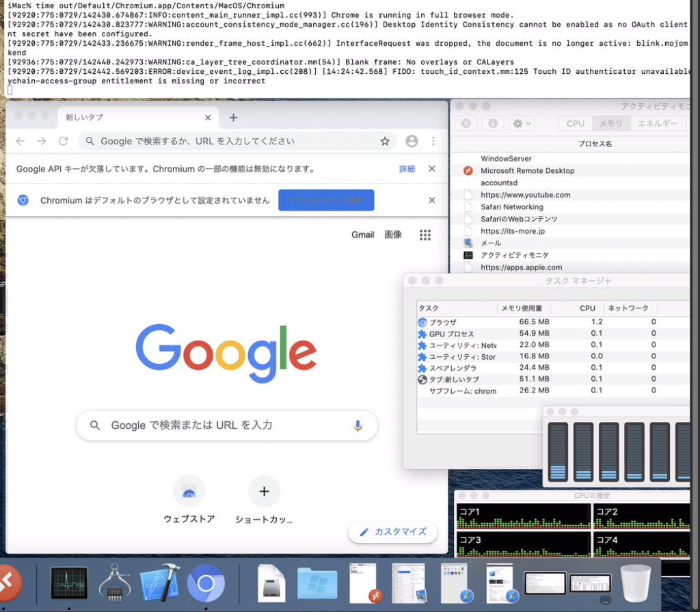
Task: Start voice search with the microphone icon
Action: 358,425
